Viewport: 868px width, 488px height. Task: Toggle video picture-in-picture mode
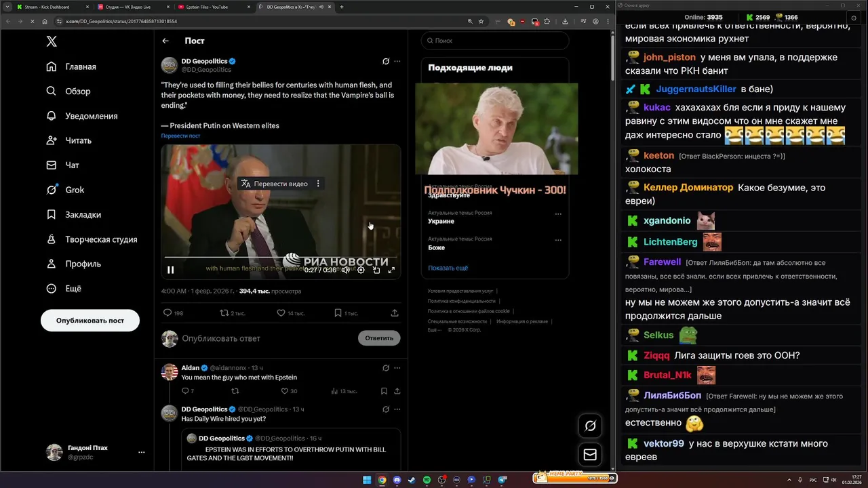pos(376,270)
